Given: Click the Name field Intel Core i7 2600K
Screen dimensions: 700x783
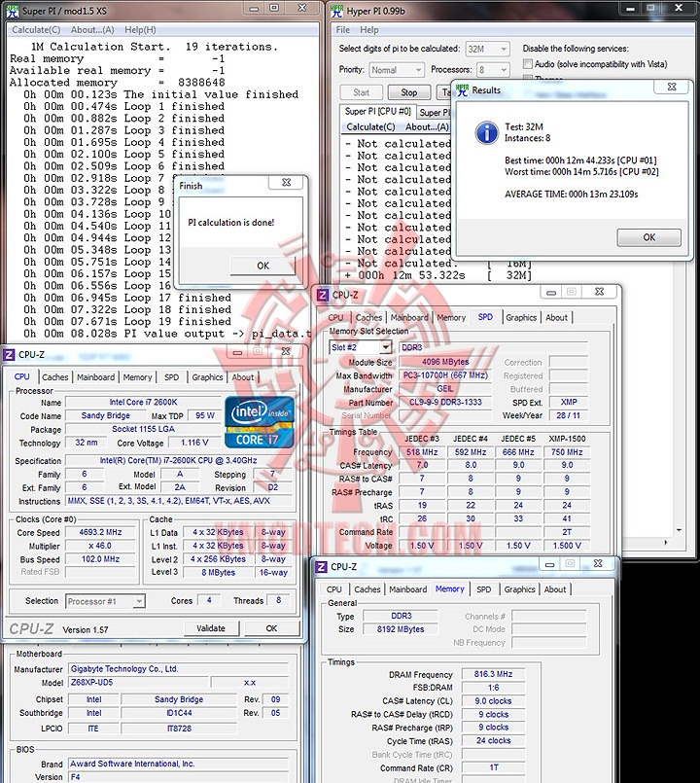Looking at the screenshot, I should [x=143, y=403].
